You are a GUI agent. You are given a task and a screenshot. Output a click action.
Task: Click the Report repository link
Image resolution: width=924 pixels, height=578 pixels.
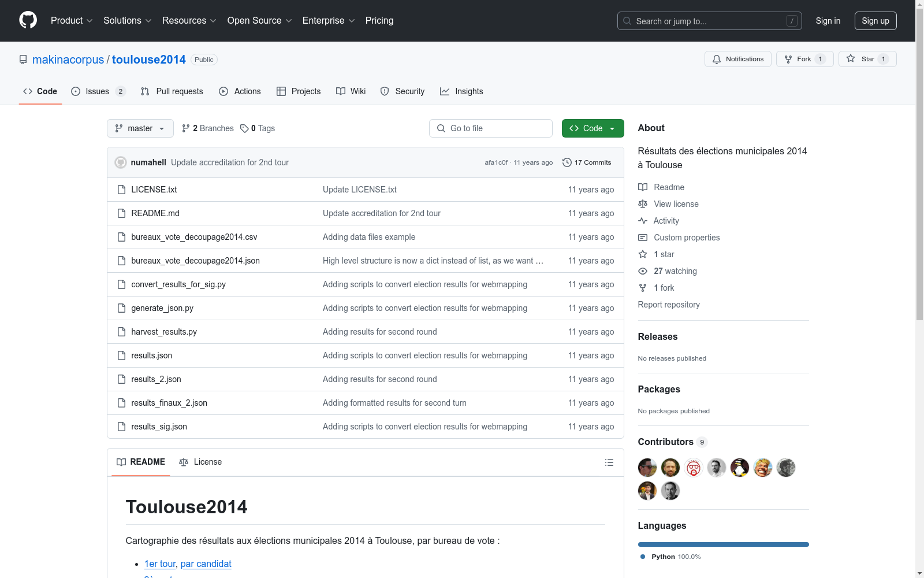point(669,305)
